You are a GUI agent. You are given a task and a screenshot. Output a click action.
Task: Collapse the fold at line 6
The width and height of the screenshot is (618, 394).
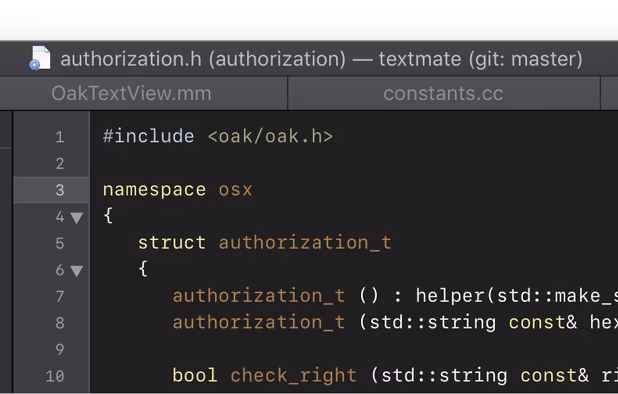[x=76, y=271]
